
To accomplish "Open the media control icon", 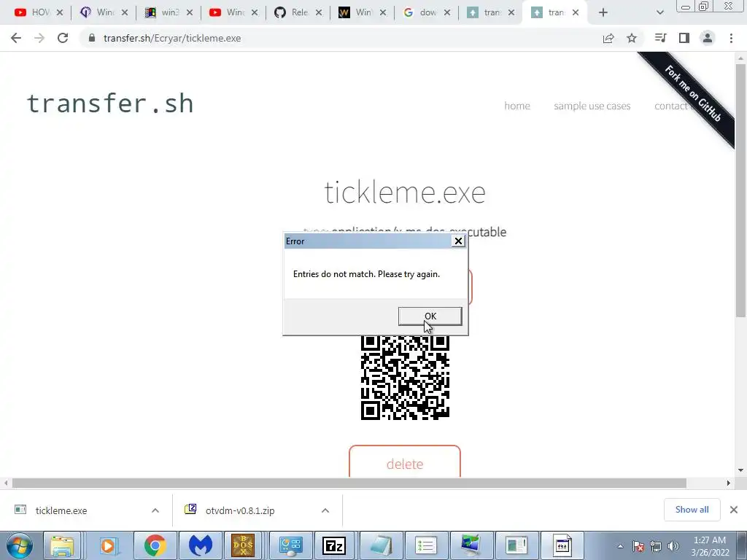I will 660,38.
